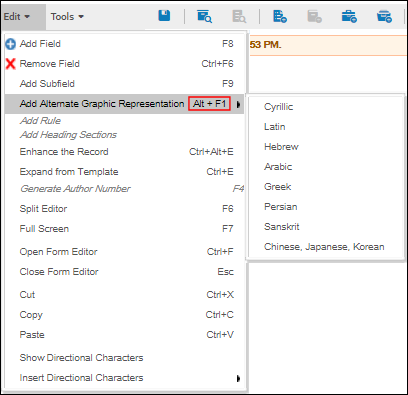Click the red X icon beside Remove Field
This screenshot has height=395, width=408.
coord(11,64)
